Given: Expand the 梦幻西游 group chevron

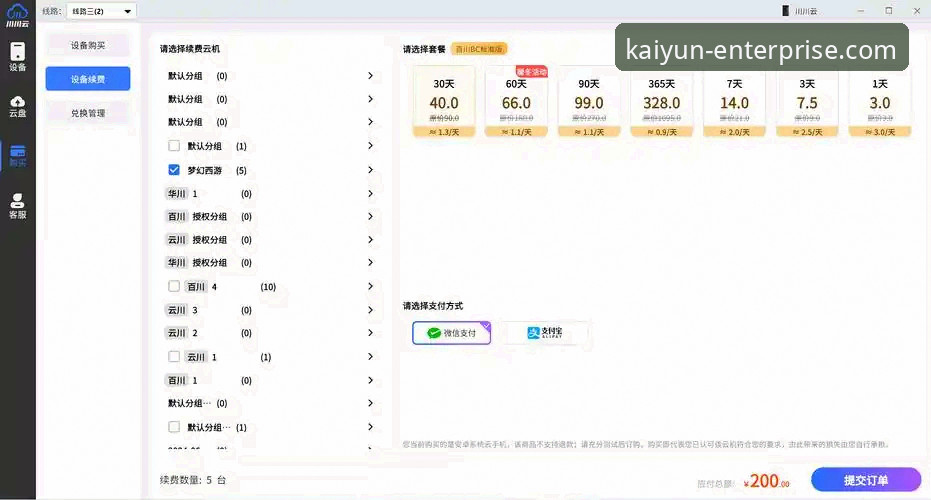Looking at the screenshot, I should pyautogui.click(x=370, y=170).
